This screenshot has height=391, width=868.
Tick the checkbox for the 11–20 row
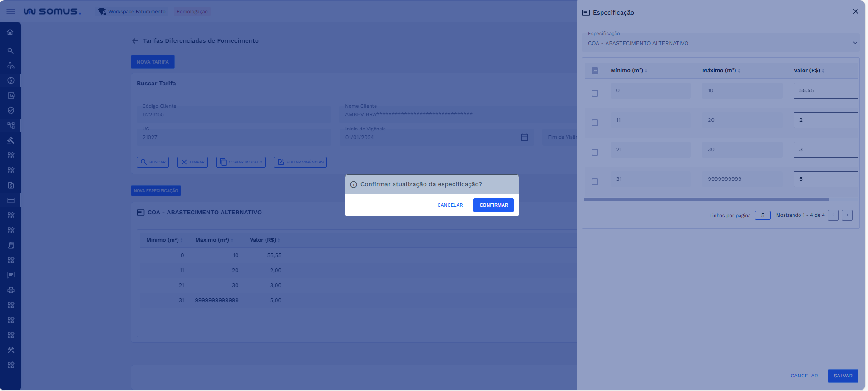coord(595,123)
